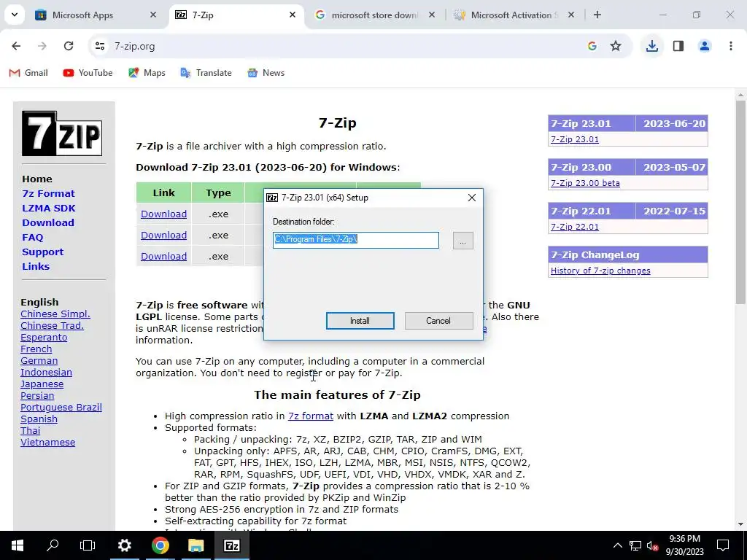Screen dimensions: 747x560
Task: Select the 7-Zip installer taskbar icon
Action: 232,545
